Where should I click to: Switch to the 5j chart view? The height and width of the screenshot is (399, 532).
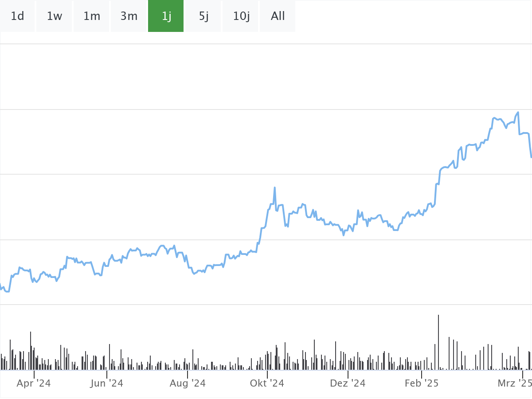pos(203,16)
